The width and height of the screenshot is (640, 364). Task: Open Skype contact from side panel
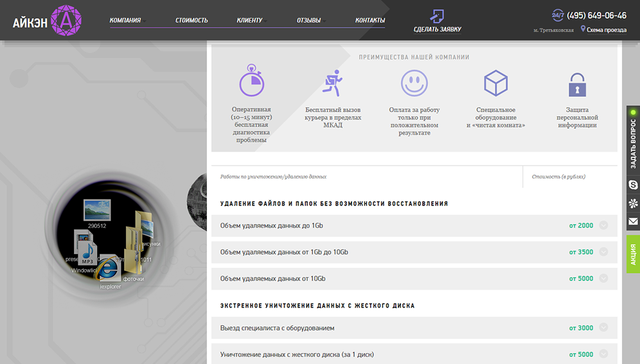click(x=633, y=185)
